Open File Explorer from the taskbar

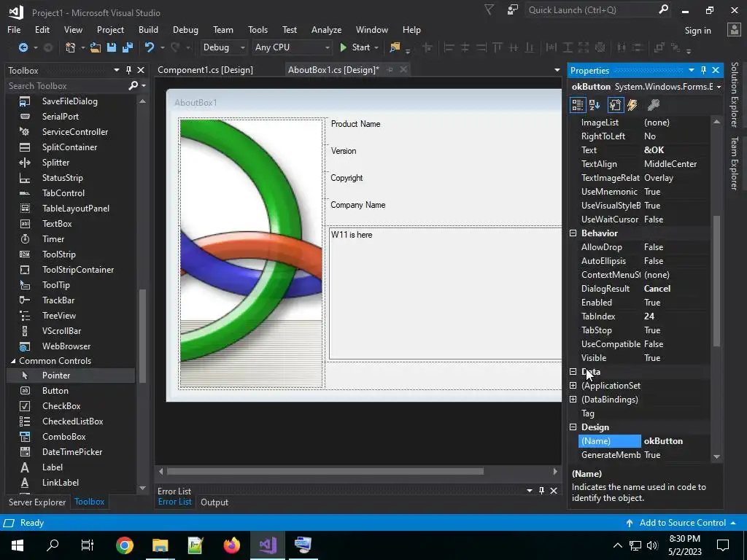pyautogui.click(x=160, y=545)
